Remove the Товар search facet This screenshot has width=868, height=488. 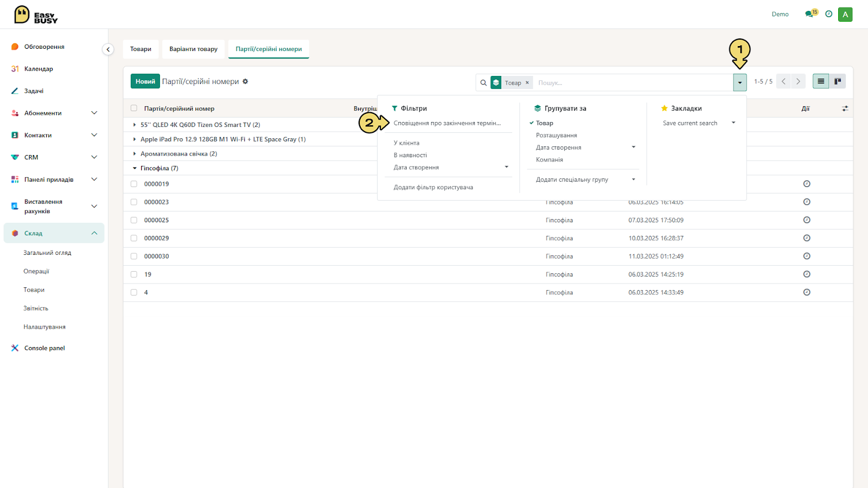tap(527, 83)
